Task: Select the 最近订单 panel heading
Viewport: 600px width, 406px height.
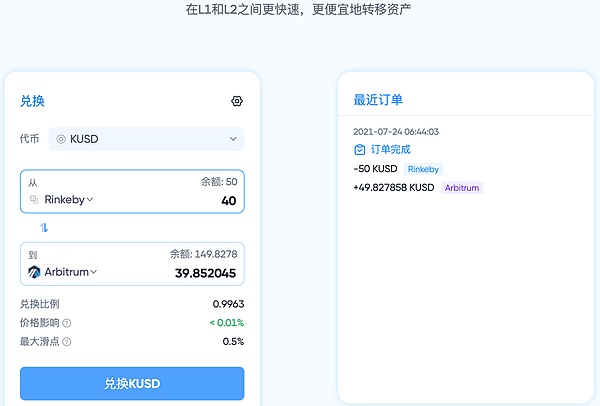Action: coord(378,100)
